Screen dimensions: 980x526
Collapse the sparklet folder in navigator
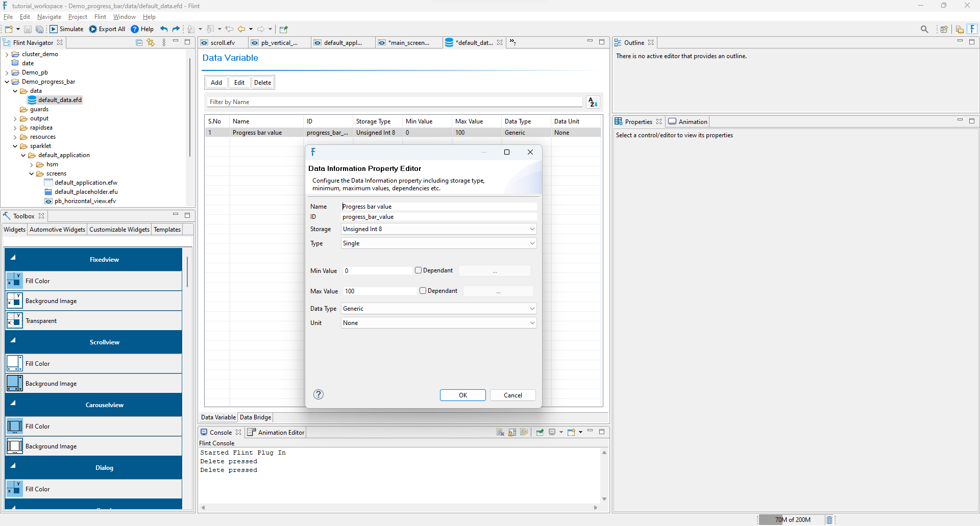click(15, 146)
